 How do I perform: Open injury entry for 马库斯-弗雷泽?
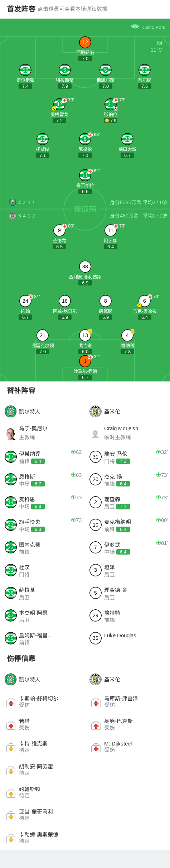pos(127,702)
